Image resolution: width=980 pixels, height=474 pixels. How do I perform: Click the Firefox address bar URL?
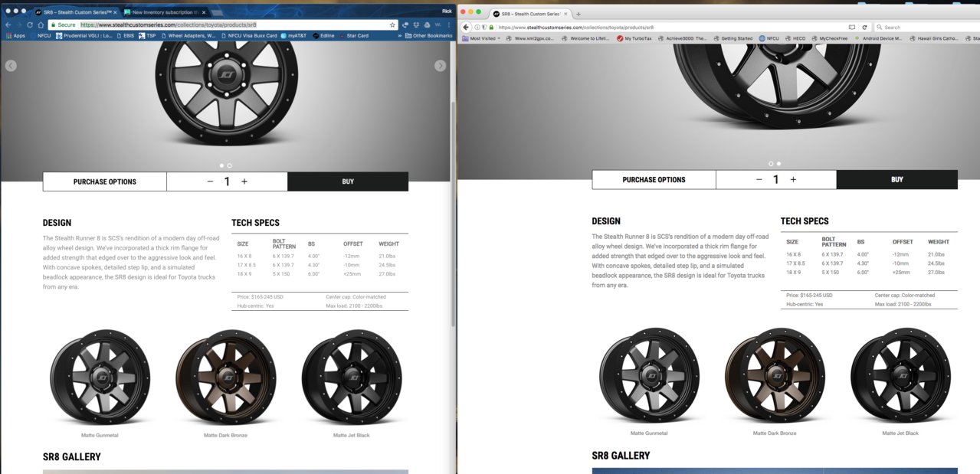pyautogui.click(x=575, y=27)
